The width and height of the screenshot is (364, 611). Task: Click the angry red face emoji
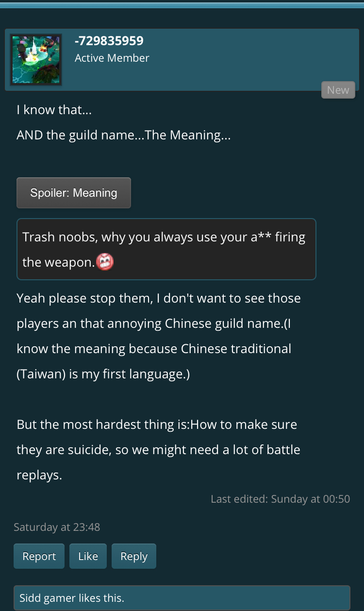(x=105, y=262)
